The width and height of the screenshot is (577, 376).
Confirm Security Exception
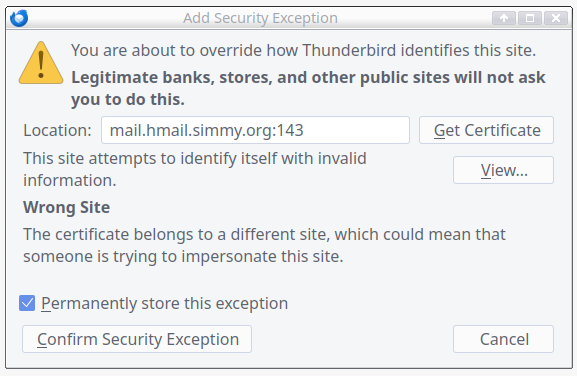pos(137,339)
